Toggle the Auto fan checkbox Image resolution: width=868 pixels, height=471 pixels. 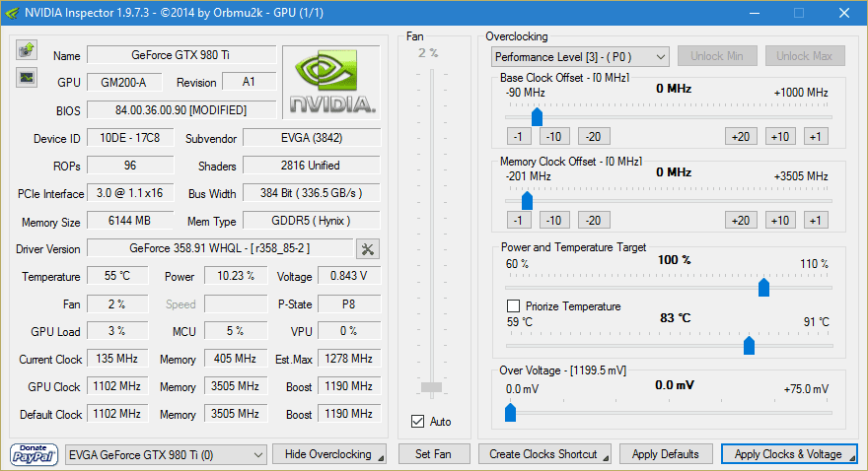point(418,422)
